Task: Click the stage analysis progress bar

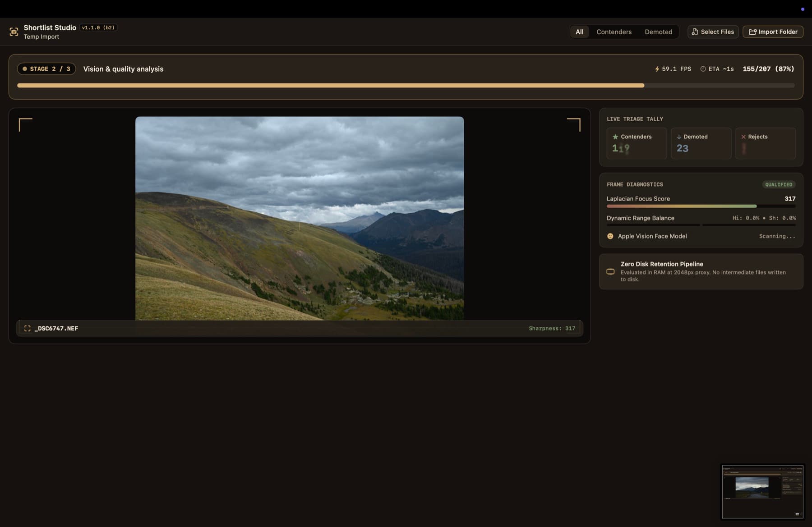Action: (406, 85)
